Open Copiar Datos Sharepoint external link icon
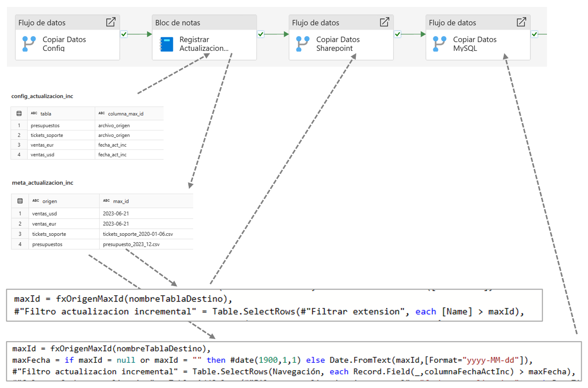588x388 pixels. pyautogui.click(x=384, y=22)
